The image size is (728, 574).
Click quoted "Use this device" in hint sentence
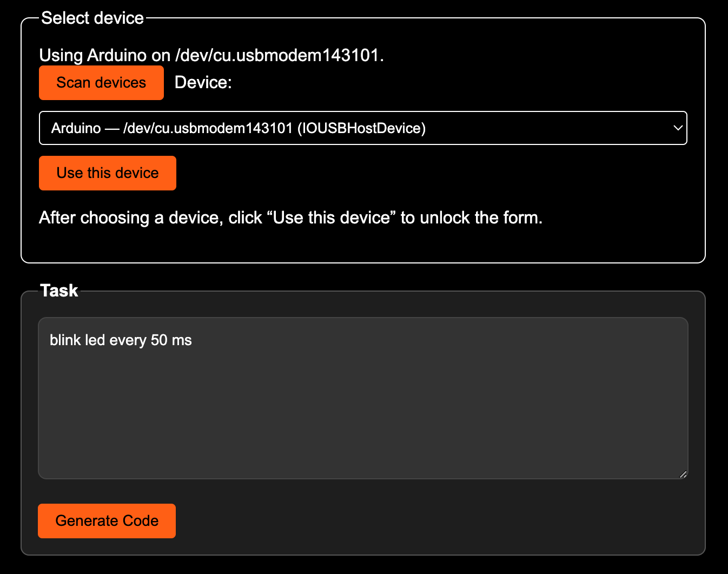331,217
